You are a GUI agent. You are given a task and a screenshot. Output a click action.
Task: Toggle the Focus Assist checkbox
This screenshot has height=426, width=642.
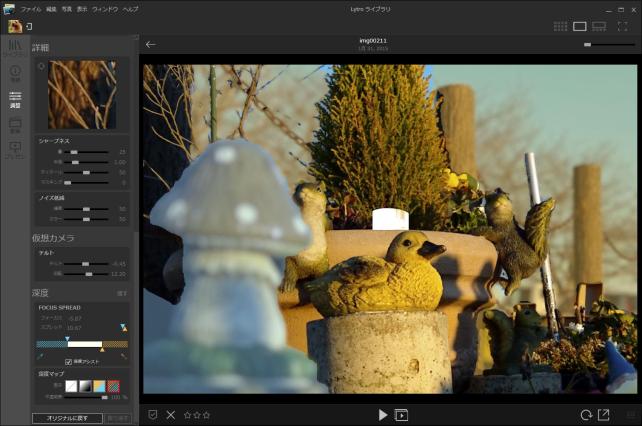coord(69,362)
